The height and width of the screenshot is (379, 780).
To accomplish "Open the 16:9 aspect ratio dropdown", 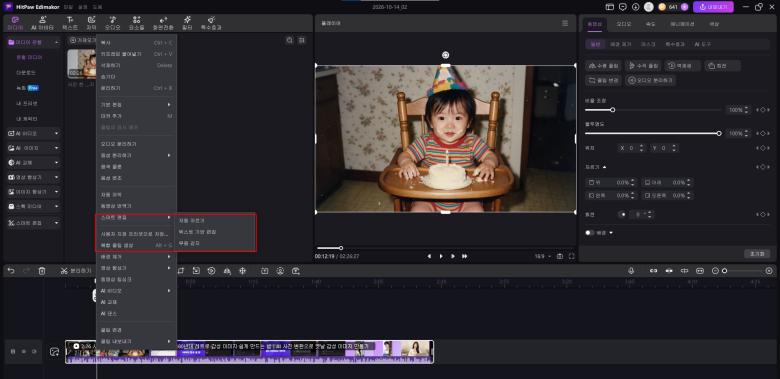I will 543,256.
